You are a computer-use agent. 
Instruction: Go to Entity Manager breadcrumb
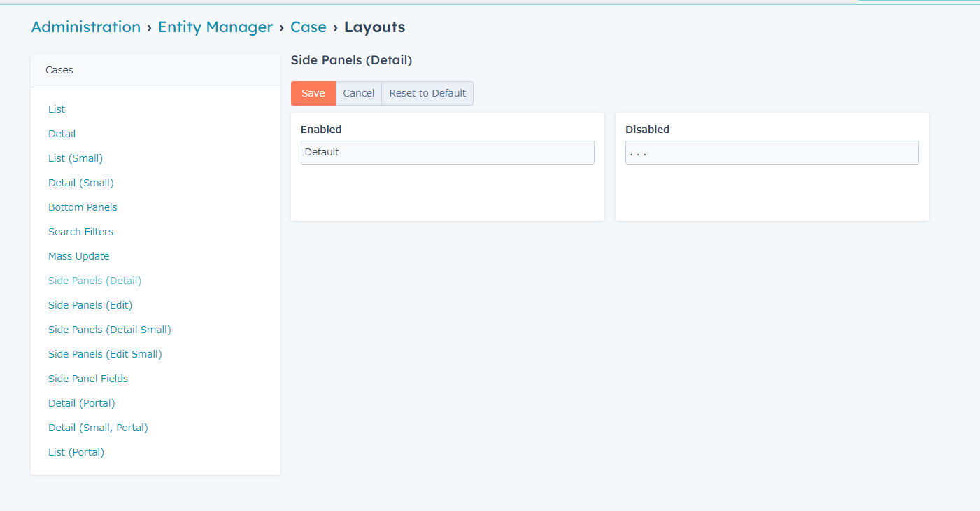215,27
